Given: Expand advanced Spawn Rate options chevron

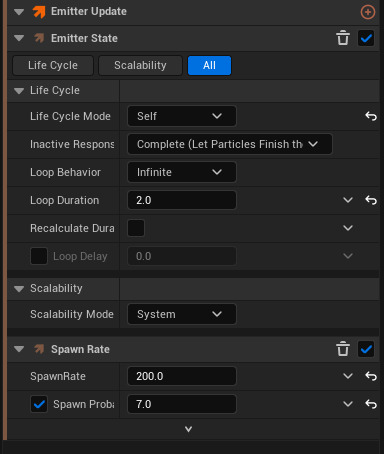Looking at the screenshot, I should click(x=188, y=429).
